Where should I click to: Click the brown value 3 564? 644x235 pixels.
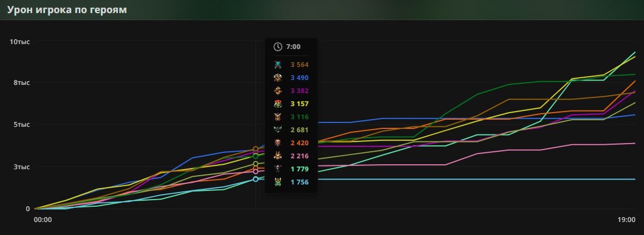coord(299,65)
